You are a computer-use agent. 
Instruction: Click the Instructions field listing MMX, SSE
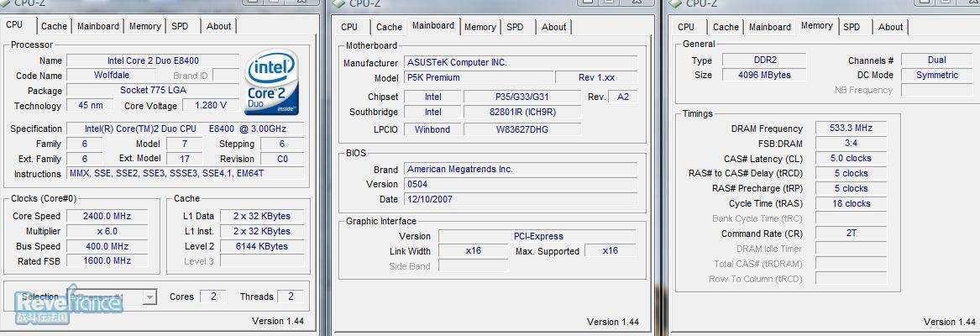(186, 174)
